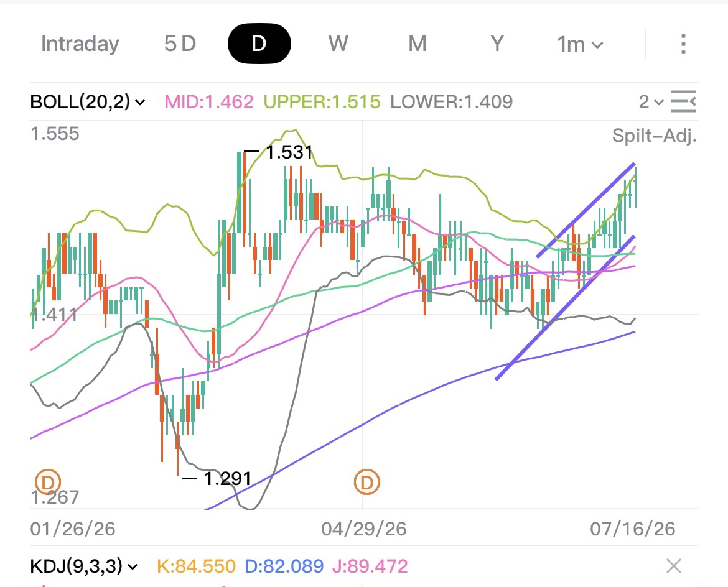Click the indicator settings list icon
This screenshot has width=728, height=587.
coord(683,101)
